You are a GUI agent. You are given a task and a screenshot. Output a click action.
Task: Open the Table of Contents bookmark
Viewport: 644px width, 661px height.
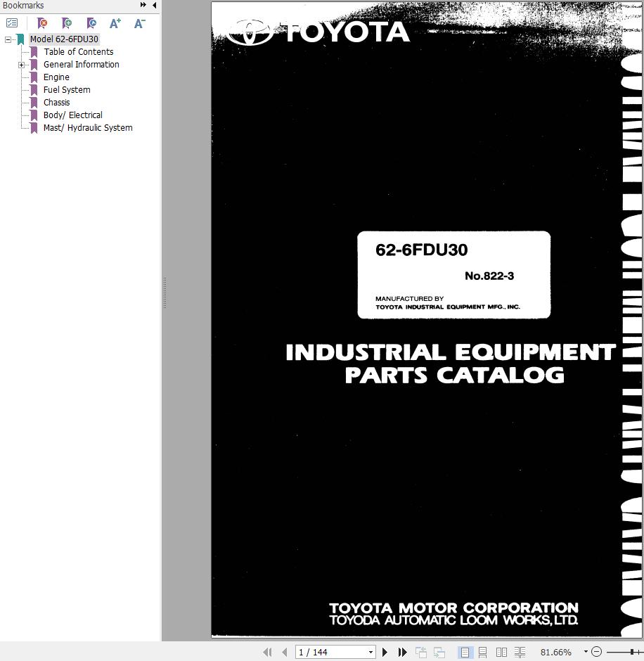pyautogui.click(x=79, y=52)
